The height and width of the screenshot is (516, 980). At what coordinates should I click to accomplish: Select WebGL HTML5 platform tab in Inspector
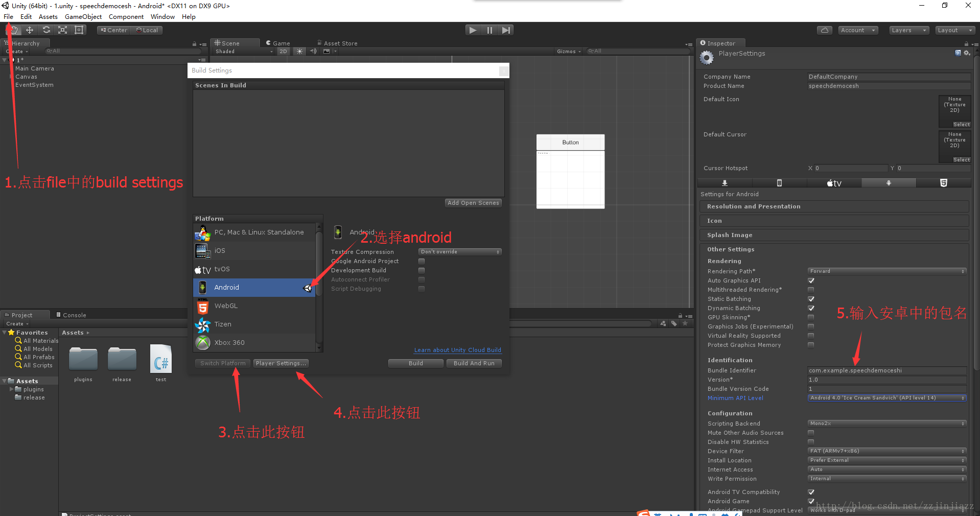click(x=943, y=183)
